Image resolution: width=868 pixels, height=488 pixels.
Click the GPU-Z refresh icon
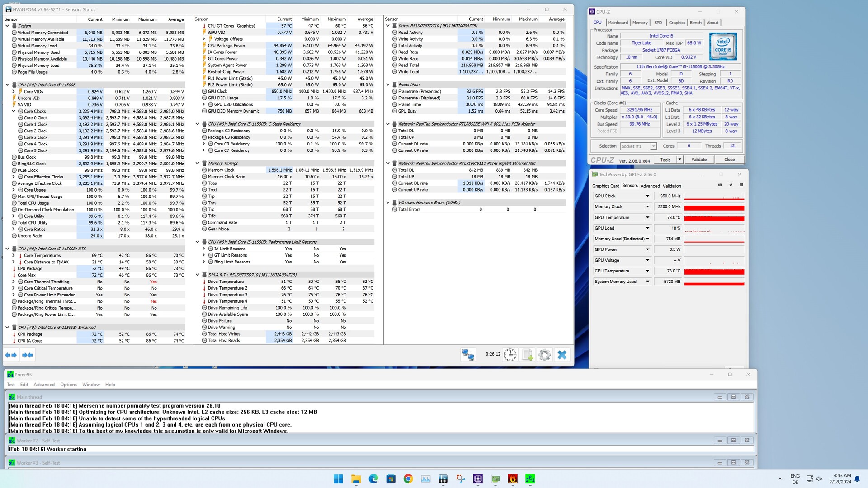pyautogui.click(x=731, y=185)
